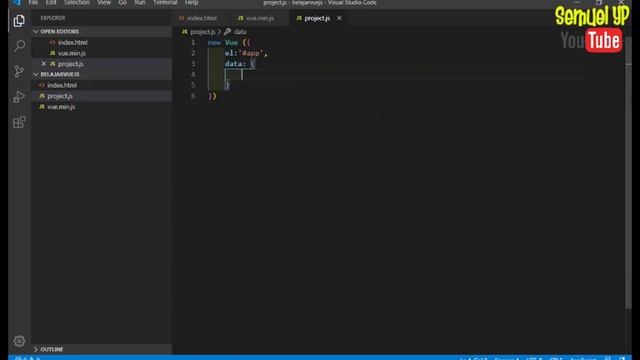The height and width of the screenshot is (360, 640).
Task: Click on the "data:" text on line 3
Action: pyautogui.click(x=235, y=64)
